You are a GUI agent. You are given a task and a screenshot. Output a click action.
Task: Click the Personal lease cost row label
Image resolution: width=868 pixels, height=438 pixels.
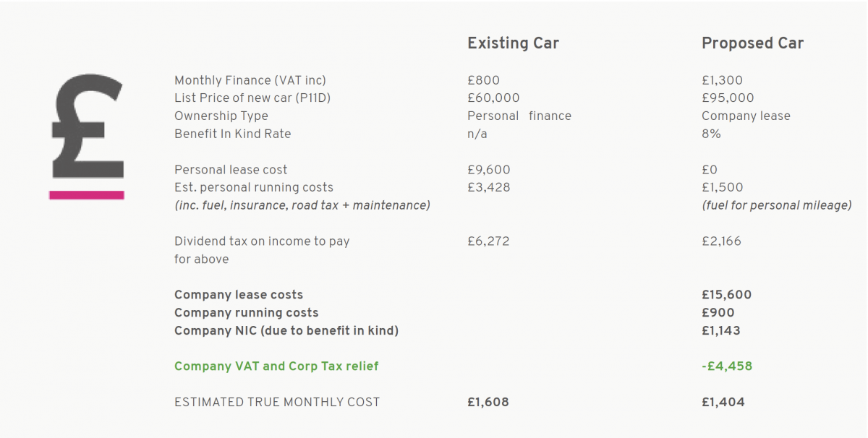tap(231, 170)
